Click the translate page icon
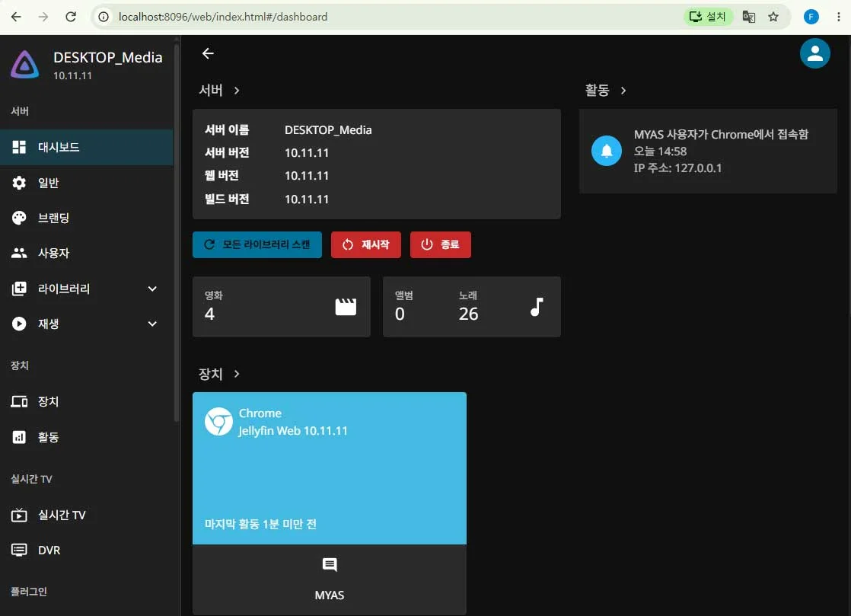851x616 pixels. coord(749,17)
